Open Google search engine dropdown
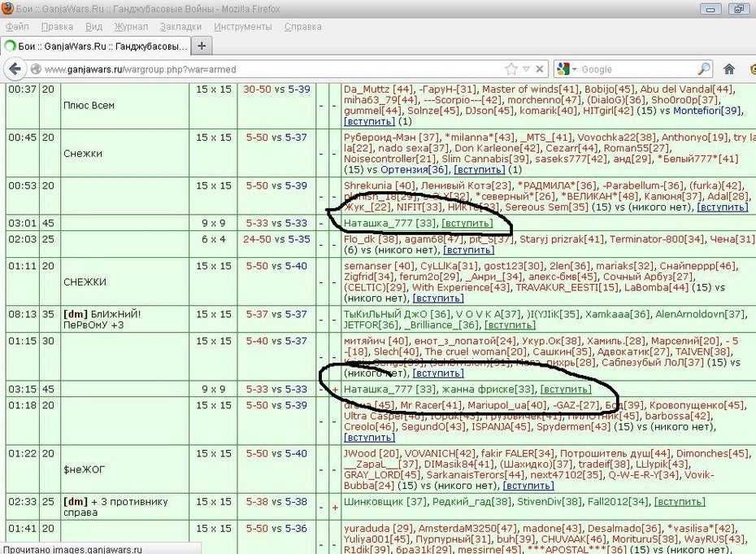Viewport: 756px width, 554px height. pos(566,69)
